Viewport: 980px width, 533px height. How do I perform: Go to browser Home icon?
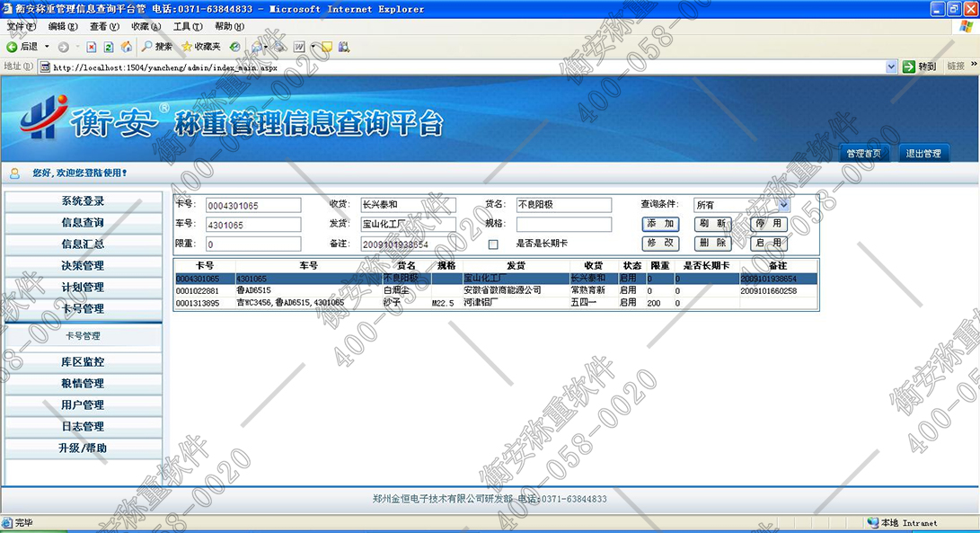[126, 46]
